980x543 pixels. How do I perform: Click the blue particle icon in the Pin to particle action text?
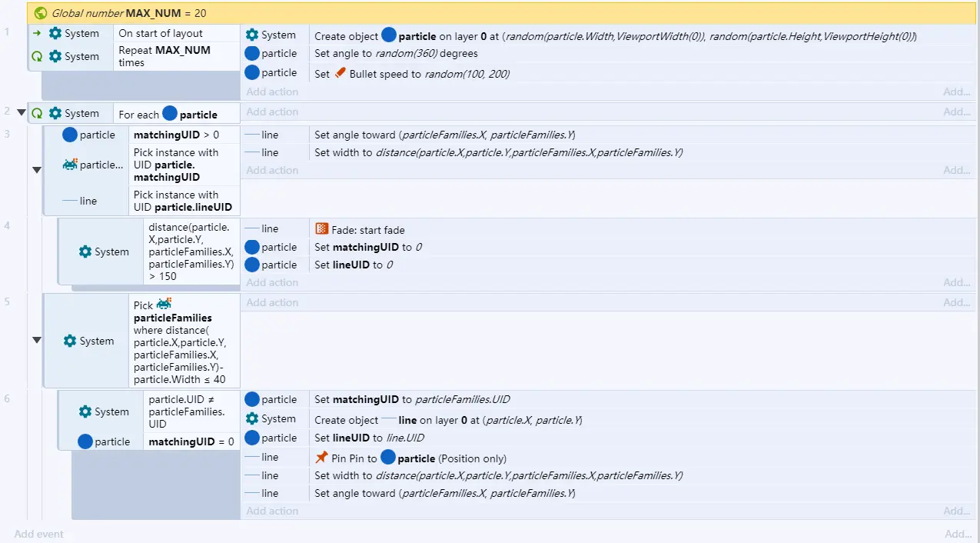[388, 458]
